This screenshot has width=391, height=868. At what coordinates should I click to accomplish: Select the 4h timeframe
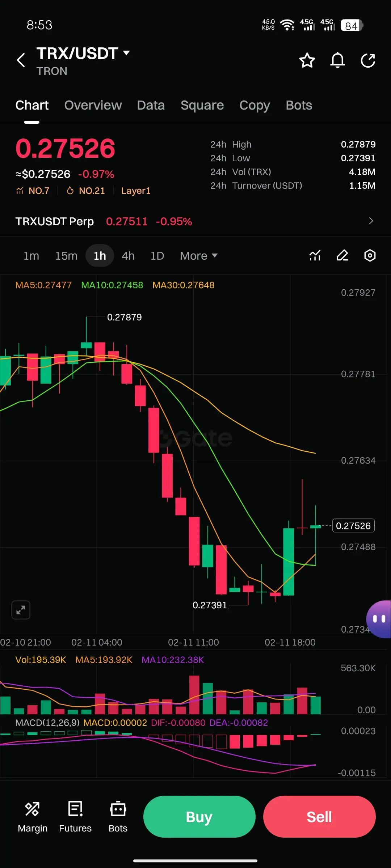click(x=128, y=256)
